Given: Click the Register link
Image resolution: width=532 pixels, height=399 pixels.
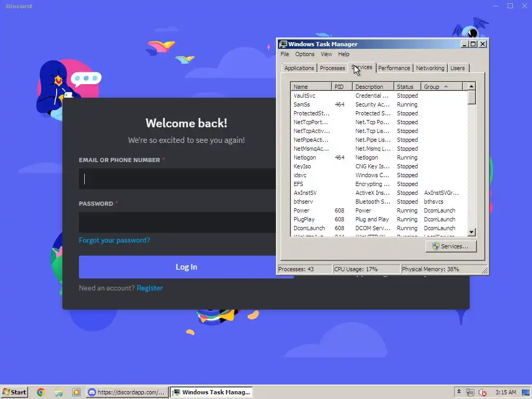Looking at the screenshot, I should coord(150,288).
